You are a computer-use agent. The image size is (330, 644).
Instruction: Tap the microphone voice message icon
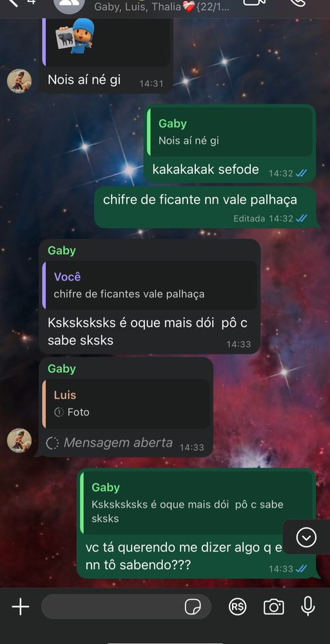[x=308, y=606]
